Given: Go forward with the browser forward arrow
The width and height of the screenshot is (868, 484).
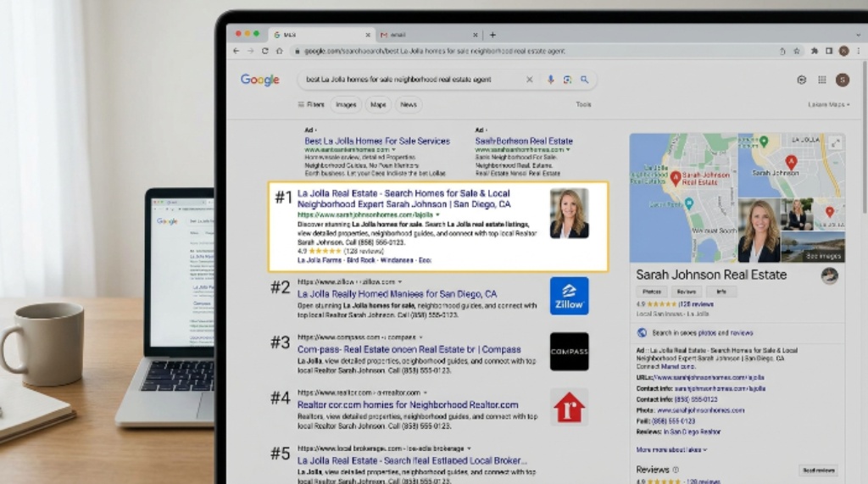Looking at the screenshot, I should [250, 51].
